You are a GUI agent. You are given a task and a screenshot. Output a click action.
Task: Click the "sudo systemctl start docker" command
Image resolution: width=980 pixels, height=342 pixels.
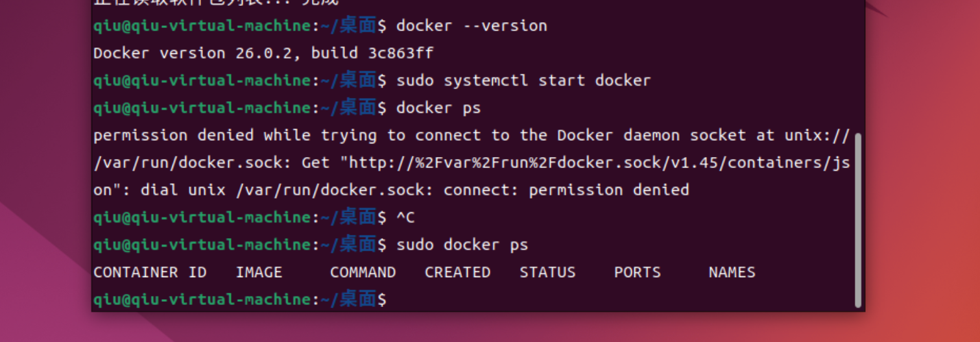tap(523, 80)
